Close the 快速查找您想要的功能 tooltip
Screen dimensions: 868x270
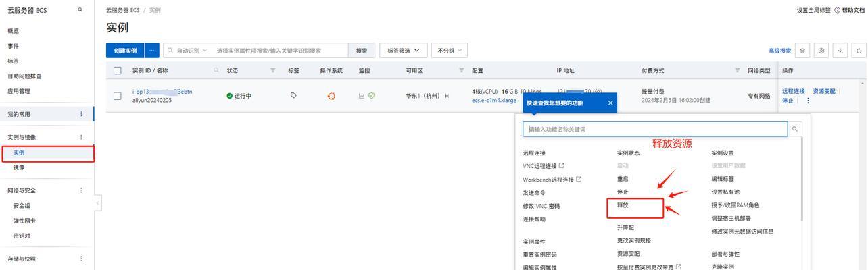[610, 103]
